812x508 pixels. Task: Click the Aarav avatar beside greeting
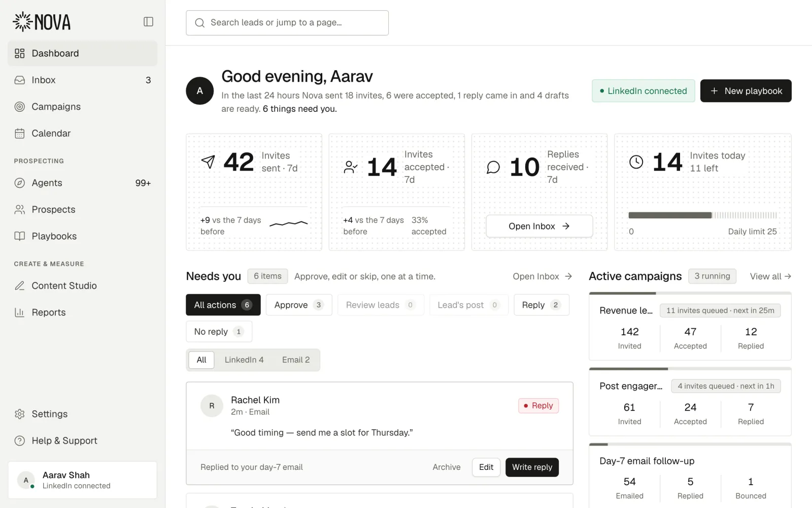click(200, 91)
